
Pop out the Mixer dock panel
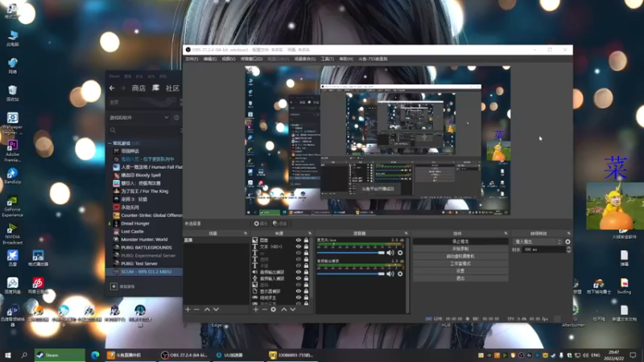406,233
